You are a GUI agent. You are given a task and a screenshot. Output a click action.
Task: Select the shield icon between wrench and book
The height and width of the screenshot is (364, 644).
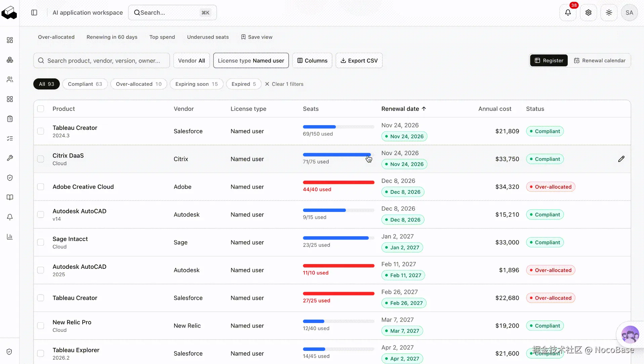pos(10,178)
